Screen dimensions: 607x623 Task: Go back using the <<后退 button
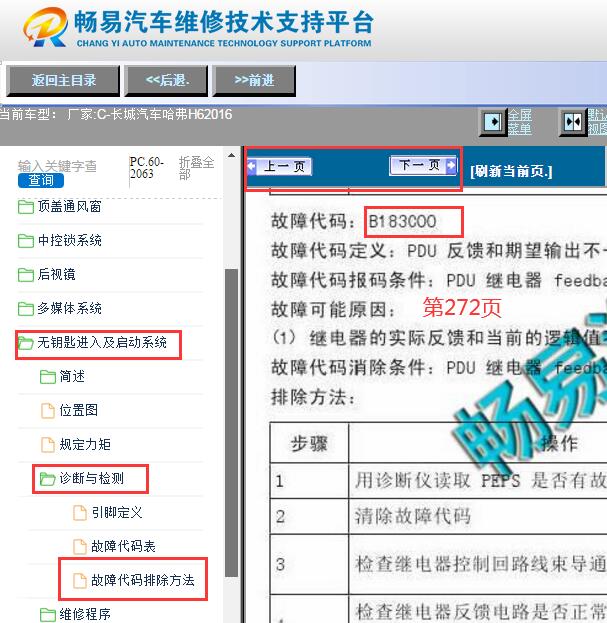click(x=166, y=81)
